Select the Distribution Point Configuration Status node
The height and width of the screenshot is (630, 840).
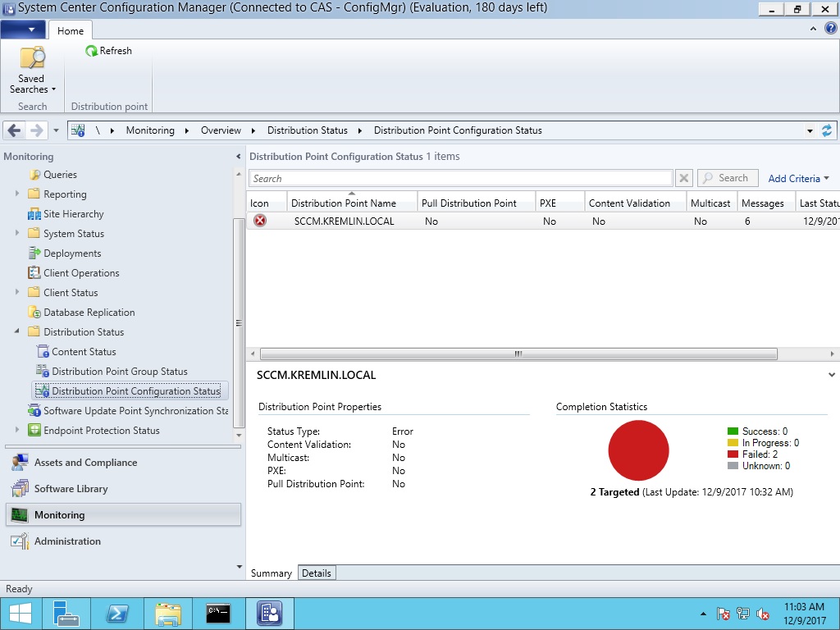tap(130, 391)
